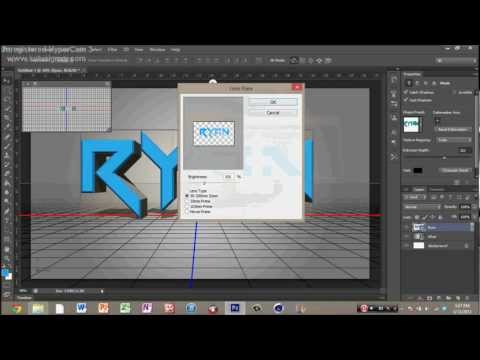The image size is (480, 360).
Task: Click the Lens Flare Brightness slider
Action: (204, 184)
